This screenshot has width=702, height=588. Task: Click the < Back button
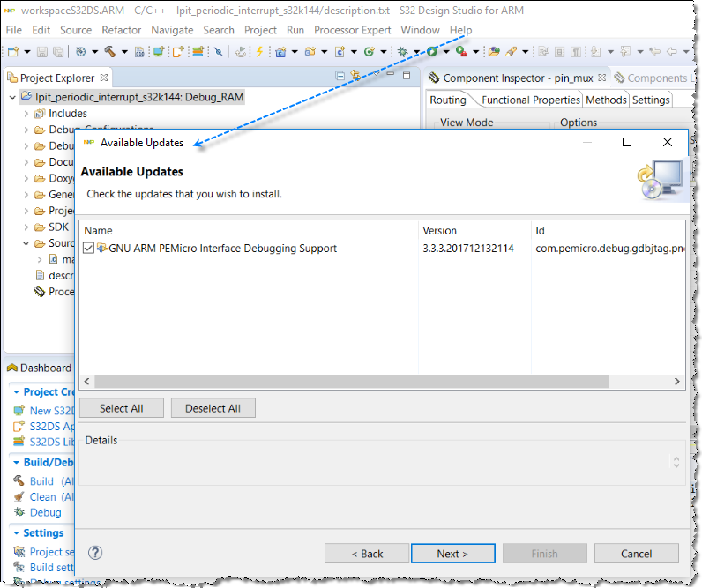click(x=367, y=554)
